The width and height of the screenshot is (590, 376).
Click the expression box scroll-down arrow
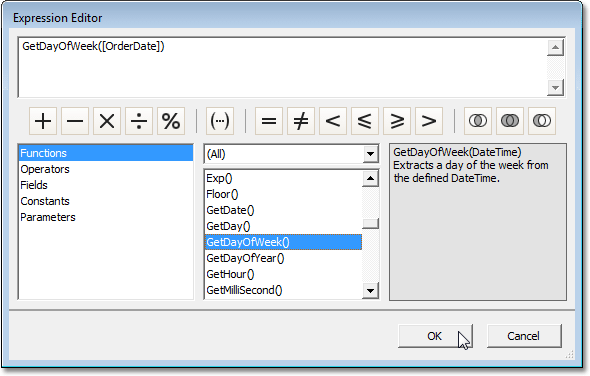click(x=555, y=88)
